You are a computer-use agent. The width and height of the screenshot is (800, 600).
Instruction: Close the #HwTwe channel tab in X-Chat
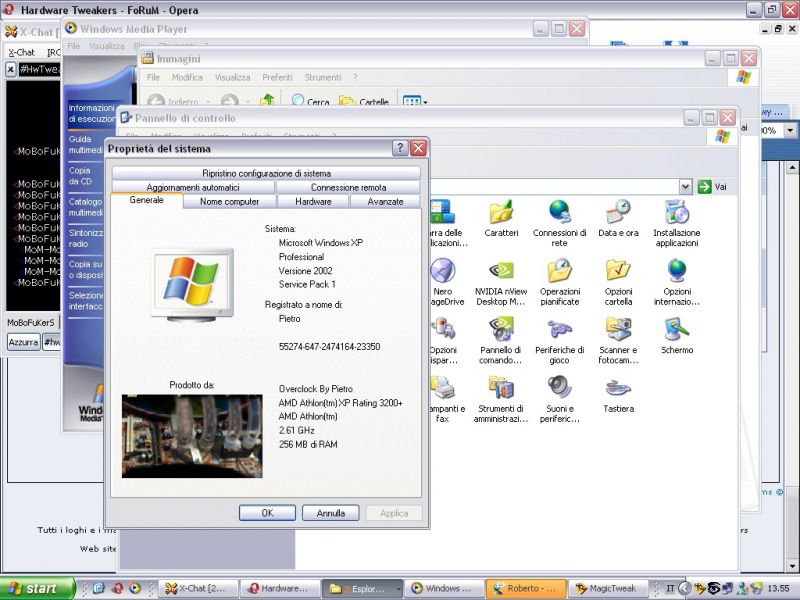(10, 69)
